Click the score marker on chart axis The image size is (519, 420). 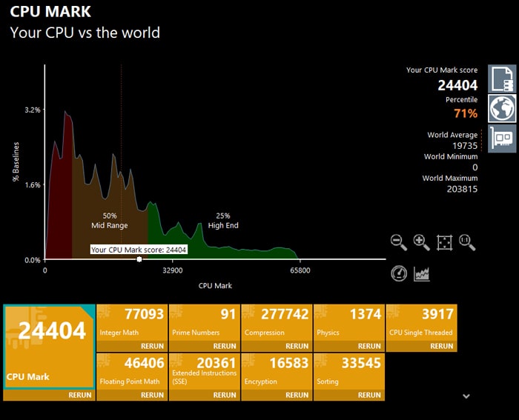(x=139, y=259)
